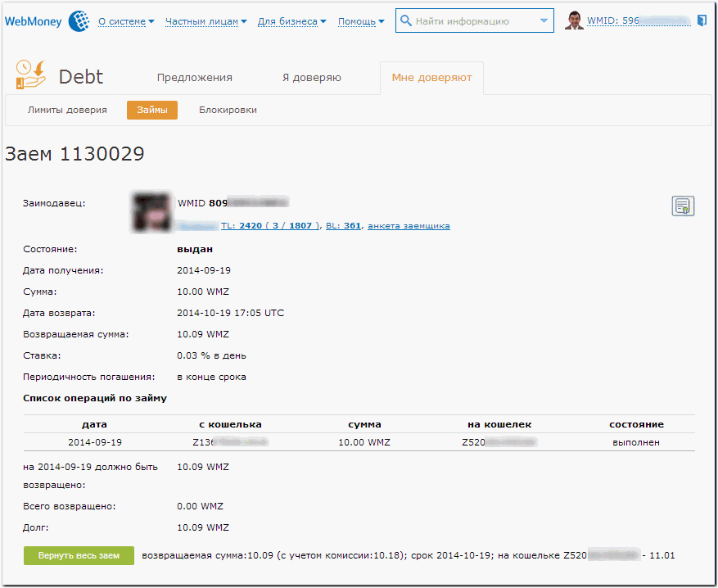
Task: Expand the 'О системе' menu
Action: (x=126, y=21)
